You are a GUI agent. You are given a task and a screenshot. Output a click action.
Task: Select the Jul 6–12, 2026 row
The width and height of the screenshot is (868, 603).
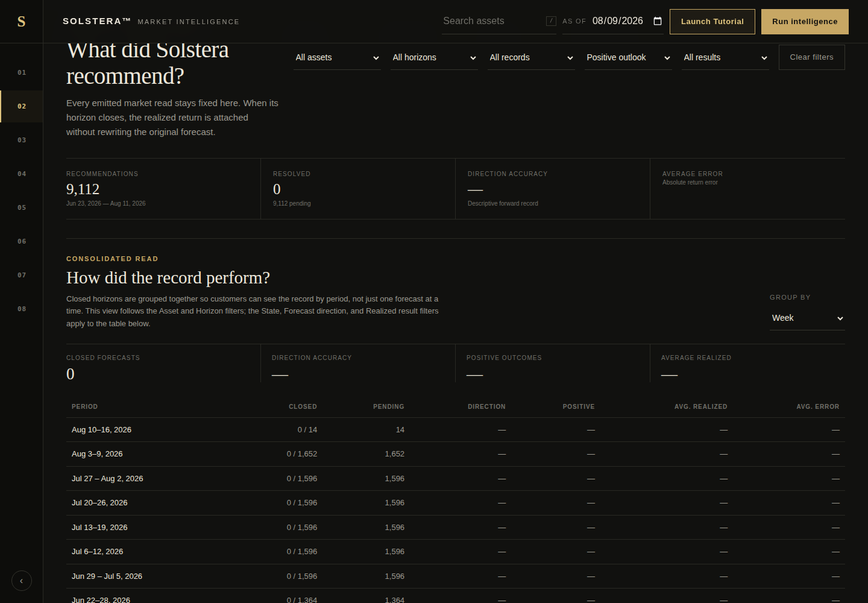pos(456,552)
